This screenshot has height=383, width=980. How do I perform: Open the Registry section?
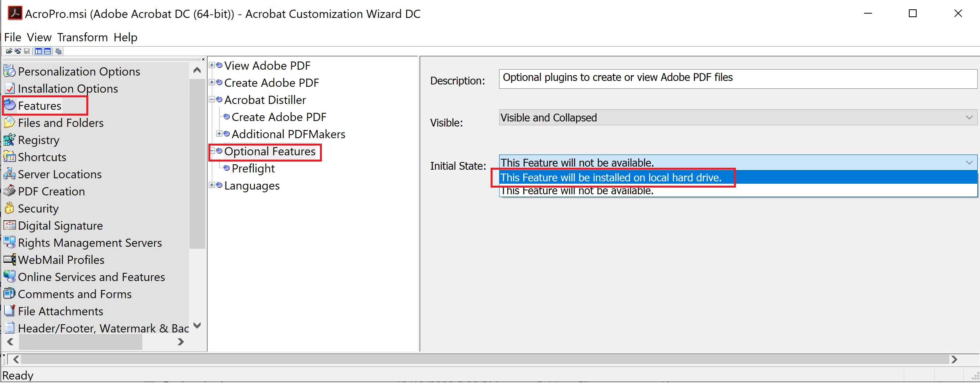click(x=38, y=140)
